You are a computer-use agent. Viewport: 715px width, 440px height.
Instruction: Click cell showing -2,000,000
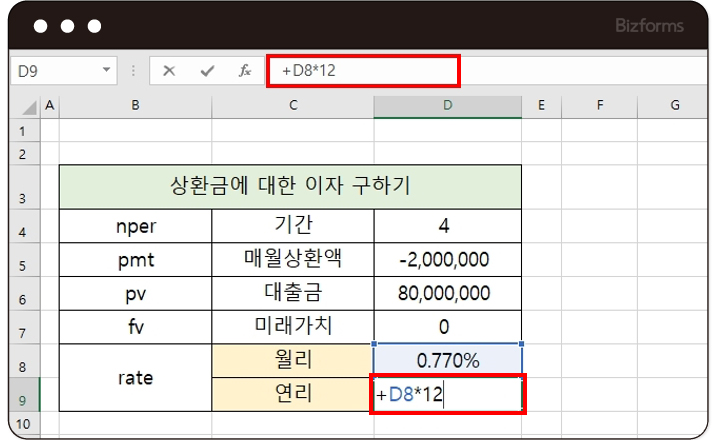tap(447, 259)
